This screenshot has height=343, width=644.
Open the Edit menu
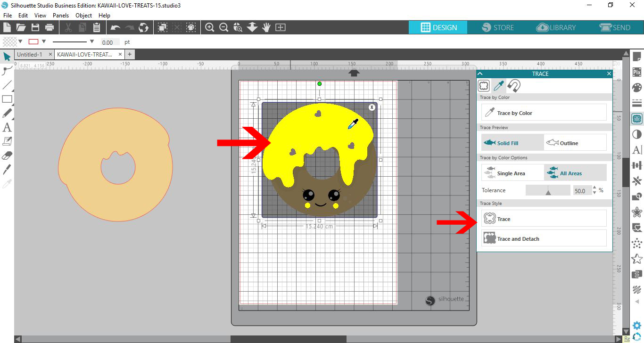pos(23,15)
